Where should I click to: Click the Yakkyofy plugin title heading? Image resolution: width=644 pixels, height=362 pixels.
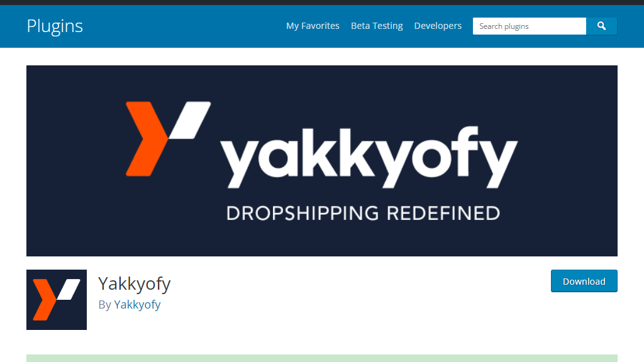tap(135, 283)
